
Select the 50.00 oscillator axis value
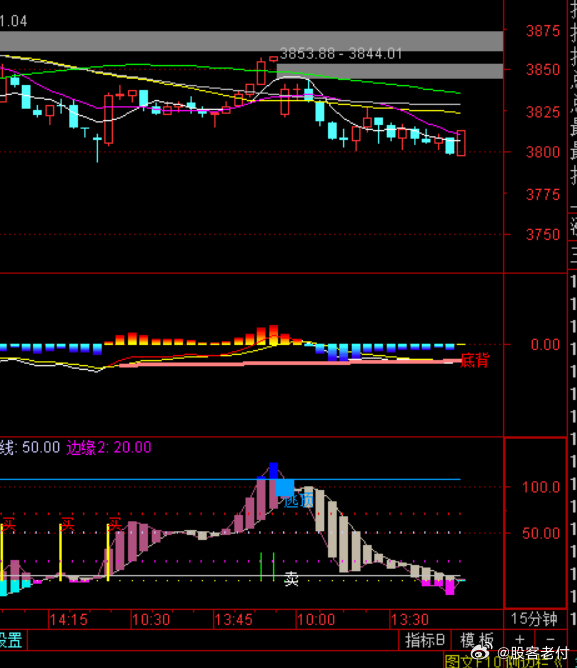pos(541,533)
